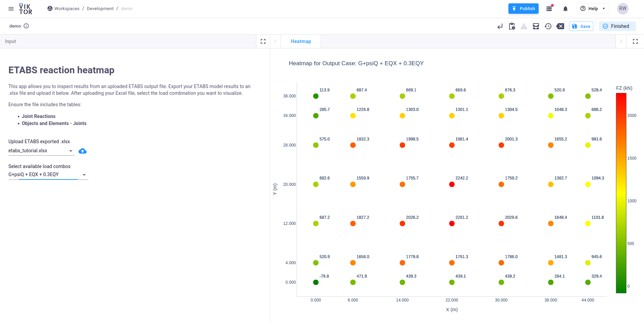Toggle fullscreen for the Heatmap view
This screenshot has height=323, width=644.
tap(635, 41)
